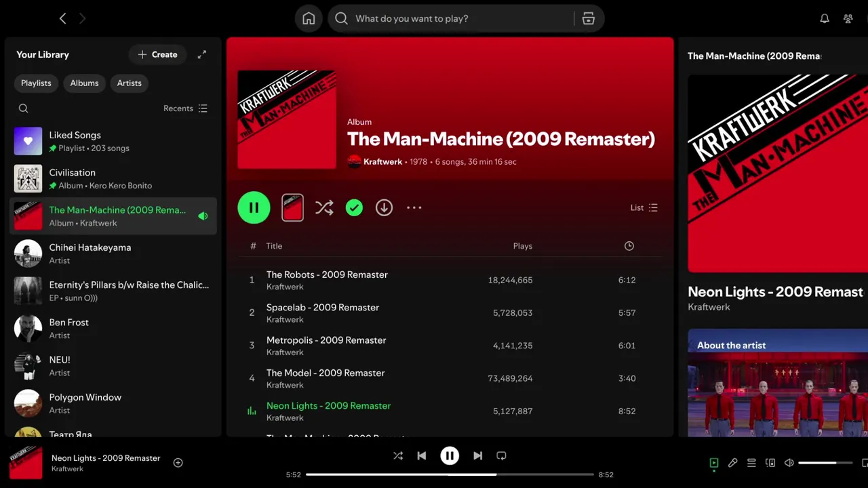Open Friend Activity people icon

coord(848,19)
